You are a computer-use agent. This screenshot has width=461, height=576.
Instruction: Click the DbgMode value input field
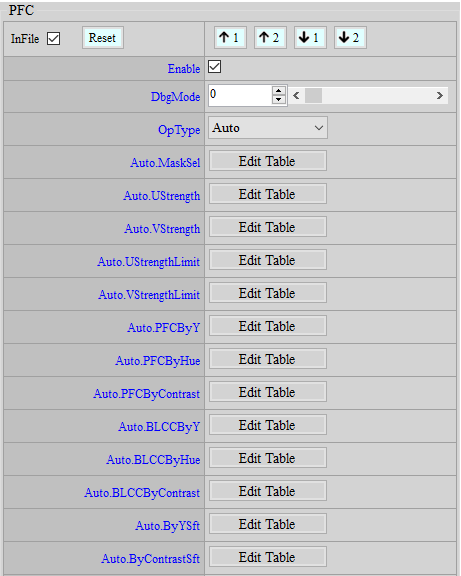[x=240, y=95]
